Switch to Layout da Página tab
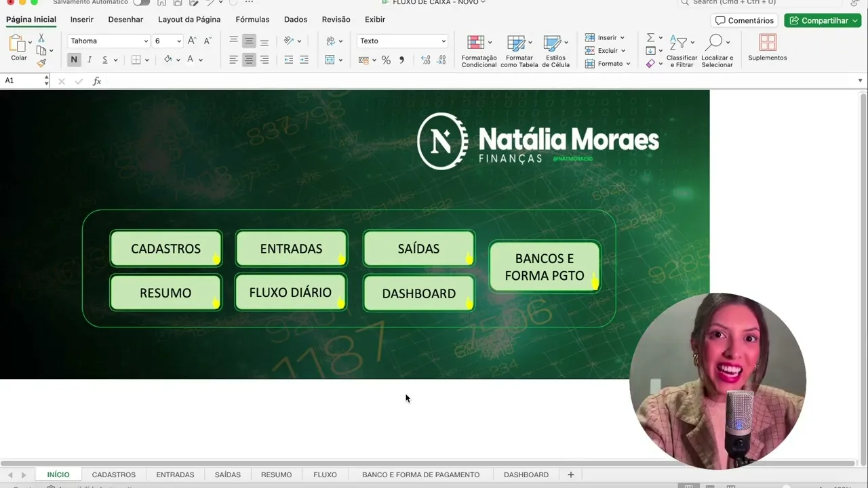The image size is (868, 488). coord(189,20)
